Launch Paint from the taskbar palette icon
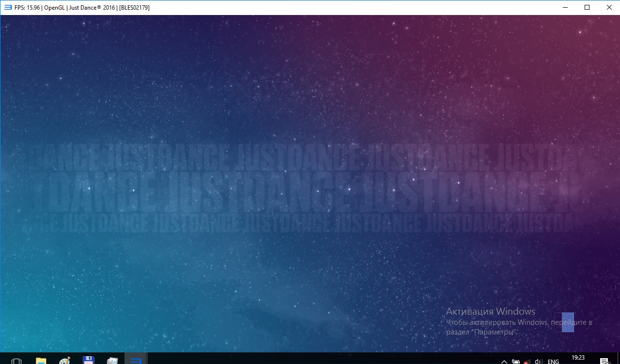The width and height of the screenshot is (620, 364). tap(64, 361)
